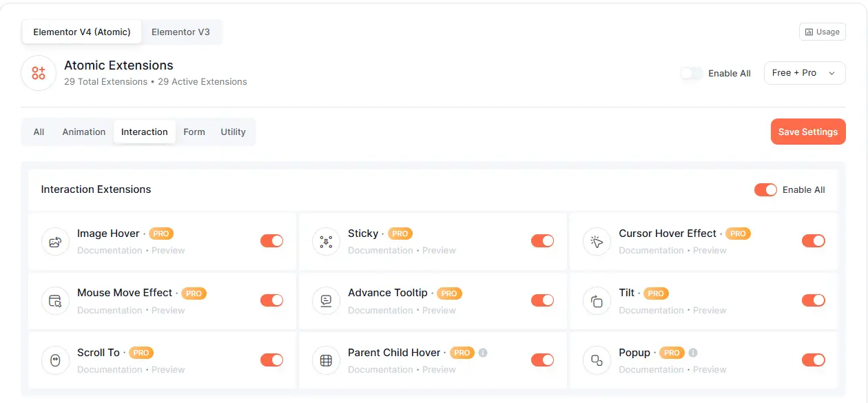Open Preview link for Sticky
The image size is (868, 403).
click(x=439, y=250)
